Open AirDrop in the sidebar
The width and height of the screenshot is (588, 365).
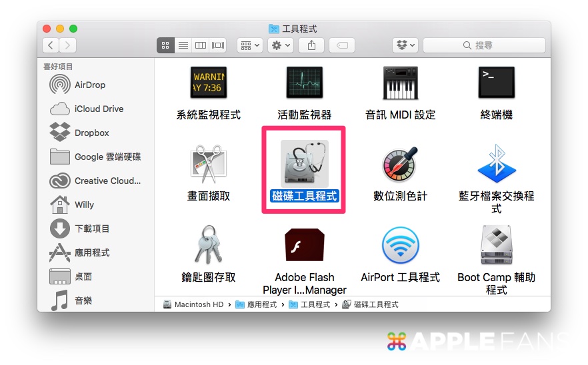pos(90,85)
